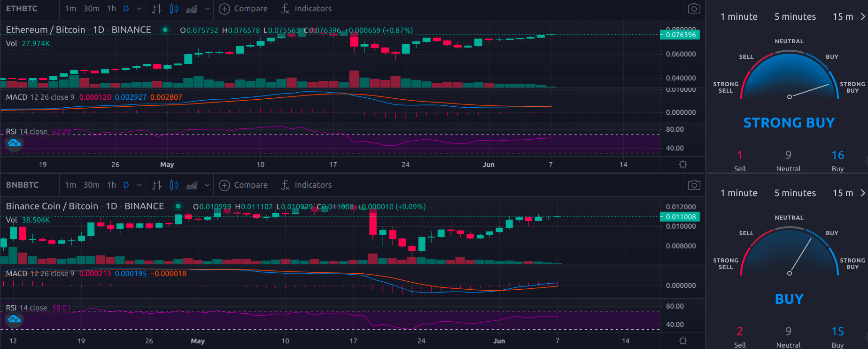This screenshot has width=868, height=349.
Task: Click next arrow in ETHBTC gauge tabs
Action: 862,16
